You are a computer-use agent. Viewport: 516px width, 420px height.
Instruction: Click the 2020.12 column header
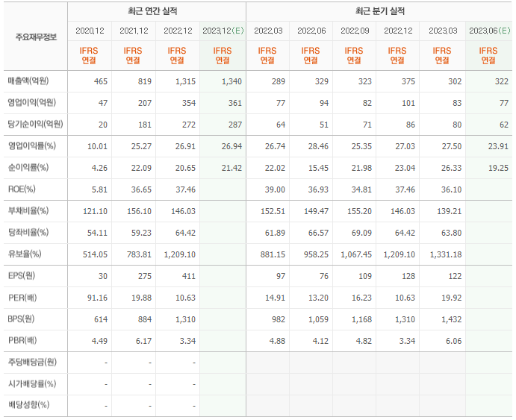(x=90, y=31)
